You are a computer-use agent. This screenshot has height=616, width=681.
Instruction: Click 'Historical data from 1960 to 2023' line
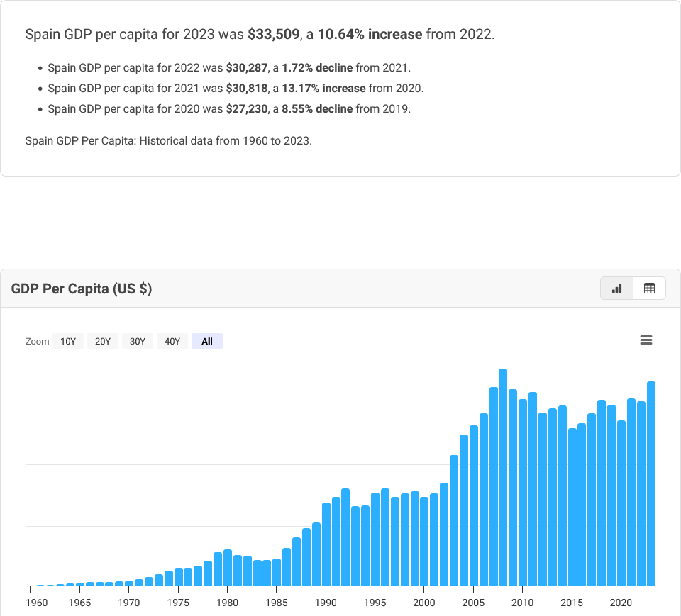pos(169,140)
